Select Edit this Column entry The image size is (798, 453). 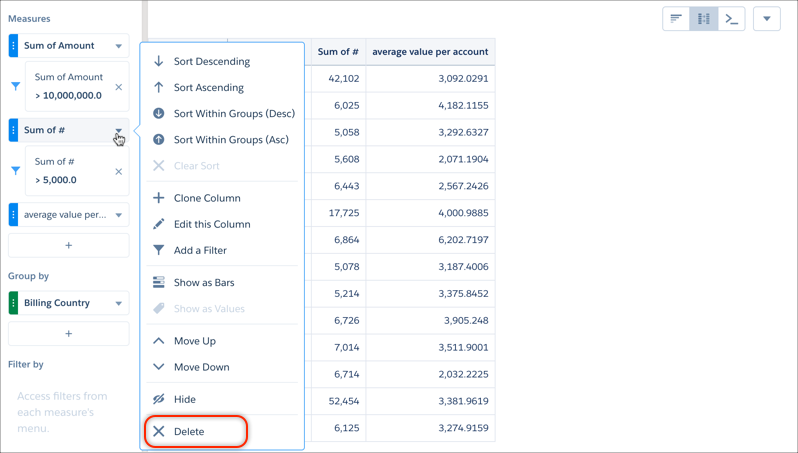[x=222, y=224]
